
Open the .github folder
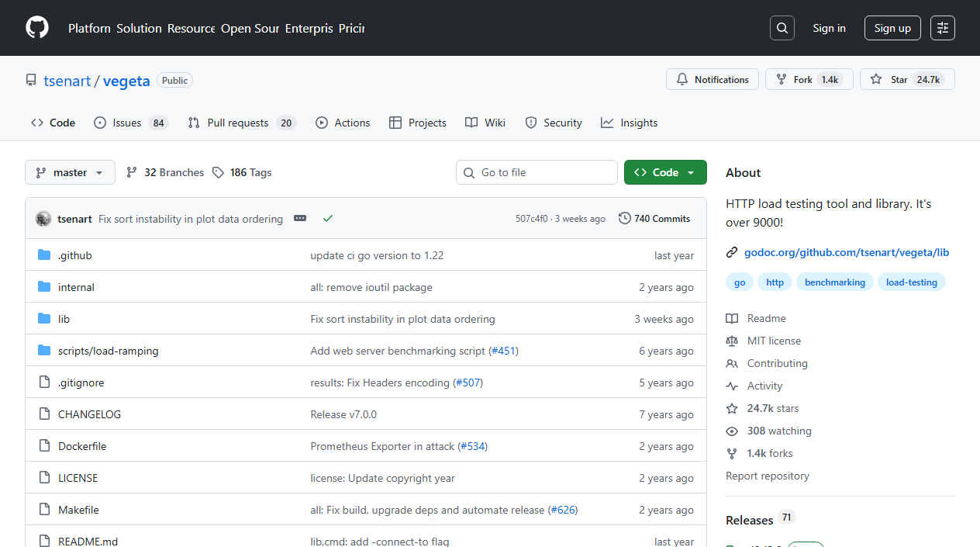pos(74,255)
